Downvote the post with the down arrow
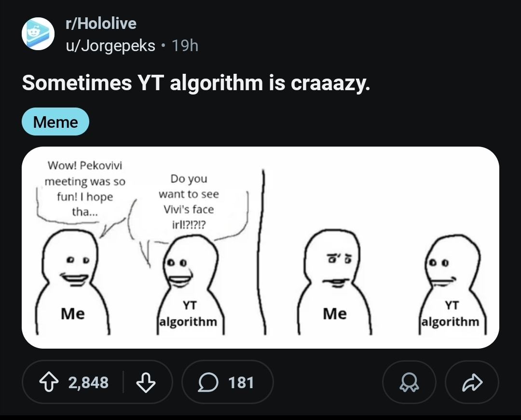Screen dimensions: 521x420 point(146,382)
